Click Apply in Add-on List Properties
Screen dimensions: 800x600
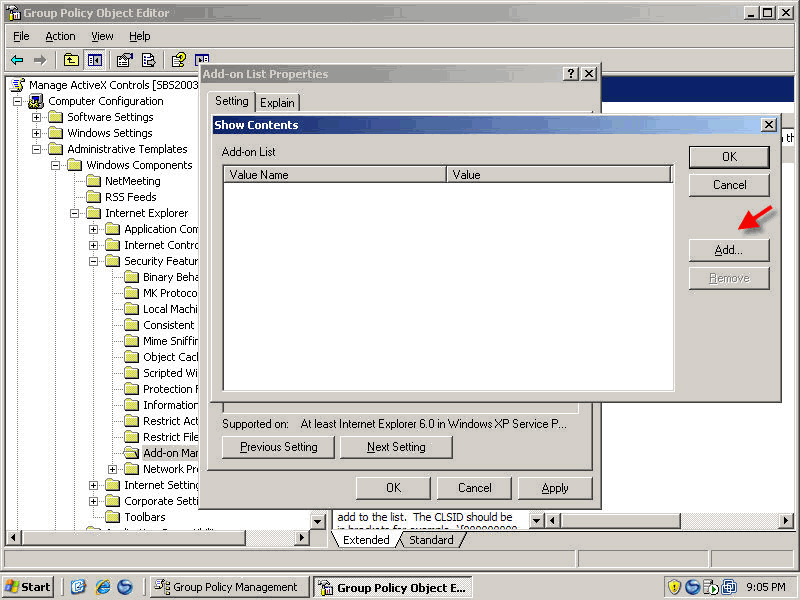coord(555,488)
